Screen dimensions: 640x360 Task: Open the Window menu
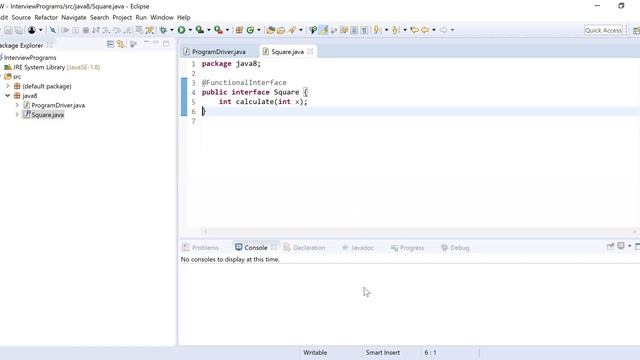pos(162,18)
